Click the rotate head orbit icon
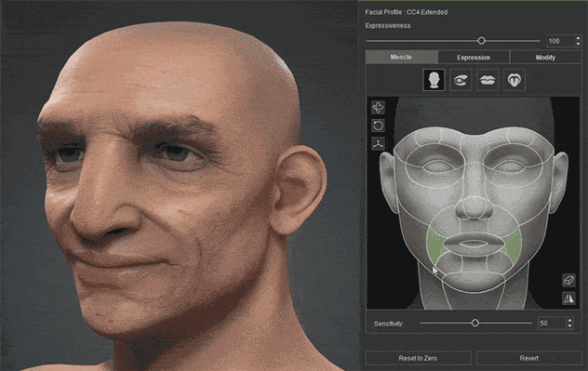 click(378, 108)
